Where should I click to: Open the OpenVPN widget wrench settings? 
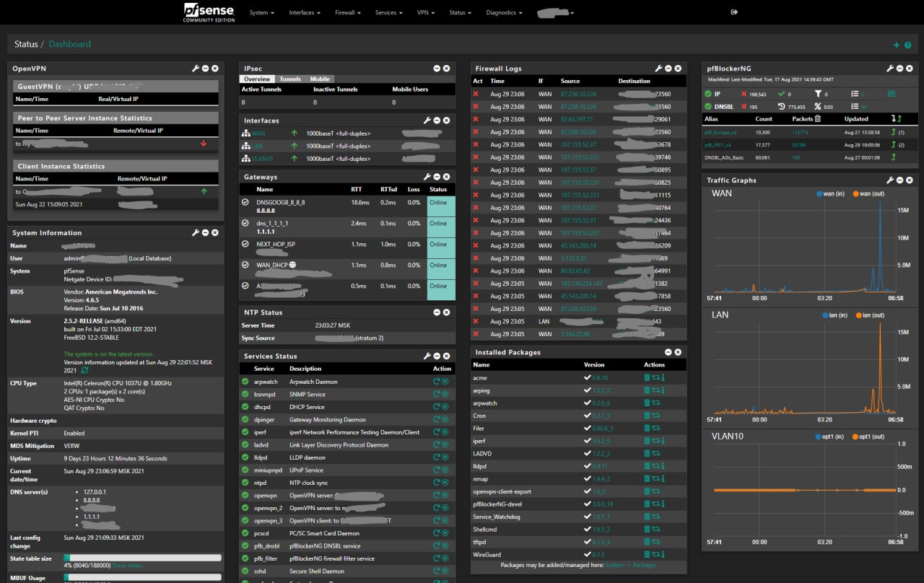pos(195,69)
